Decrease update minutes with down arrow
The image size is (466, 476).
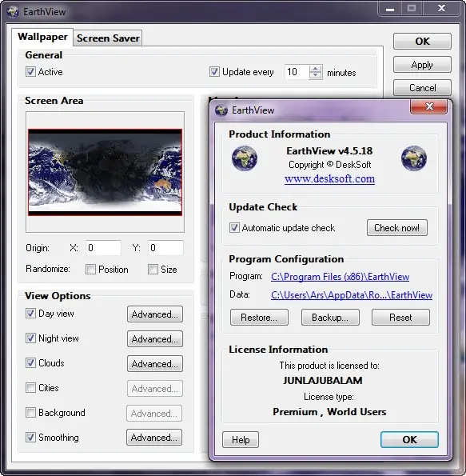[x=316, y=75]
